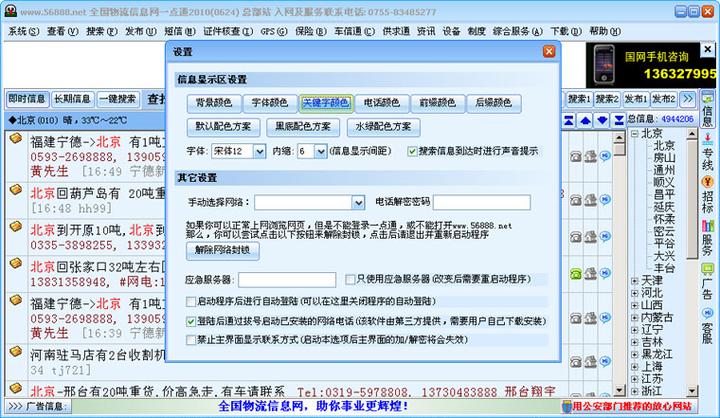Choose 关键字颜色 color picker

point(326,103)
